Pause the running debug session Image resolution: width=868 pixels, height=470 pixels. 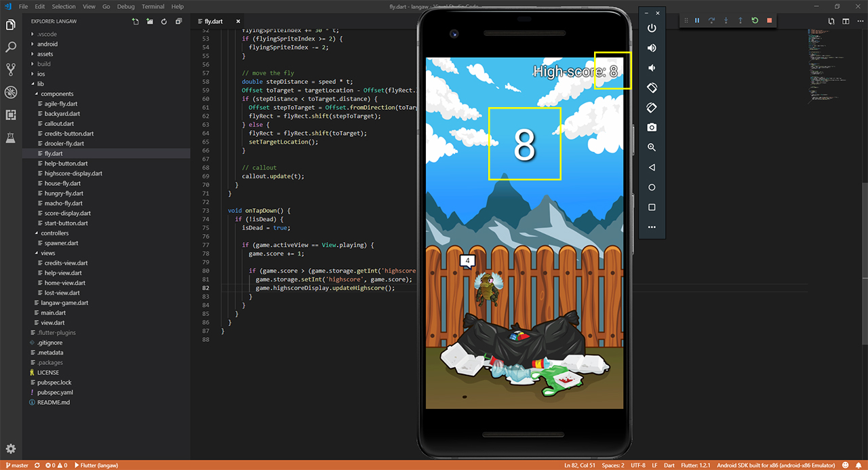696,20
